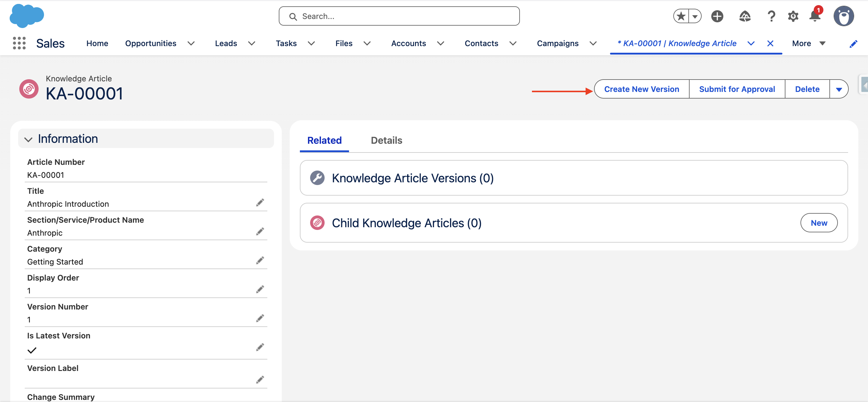Image resolution: width=868 pixels, height=402 pixels.
Task: Edit the Is Latest Version checkbox
Action: [260, 347]
